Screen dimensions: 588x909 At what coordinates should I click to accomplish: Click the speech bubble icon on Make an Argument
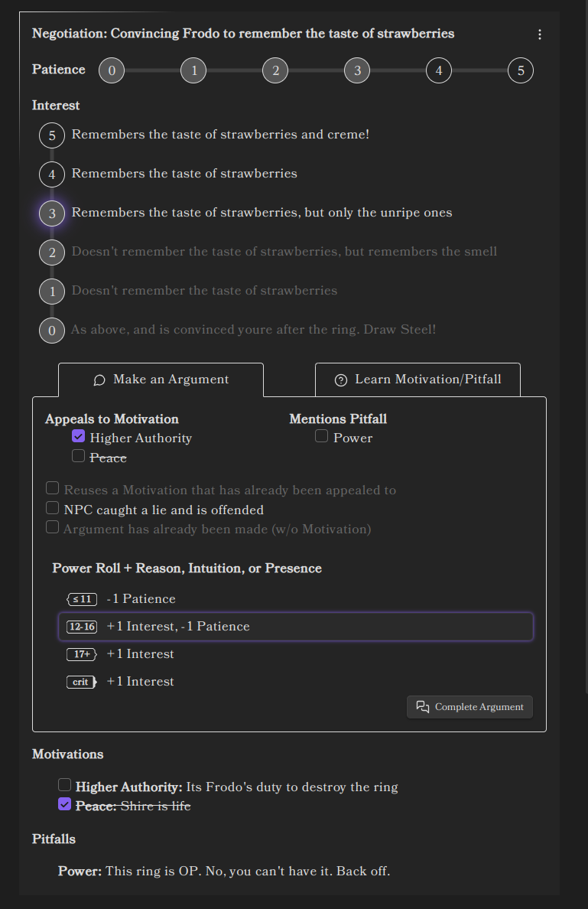100,379
